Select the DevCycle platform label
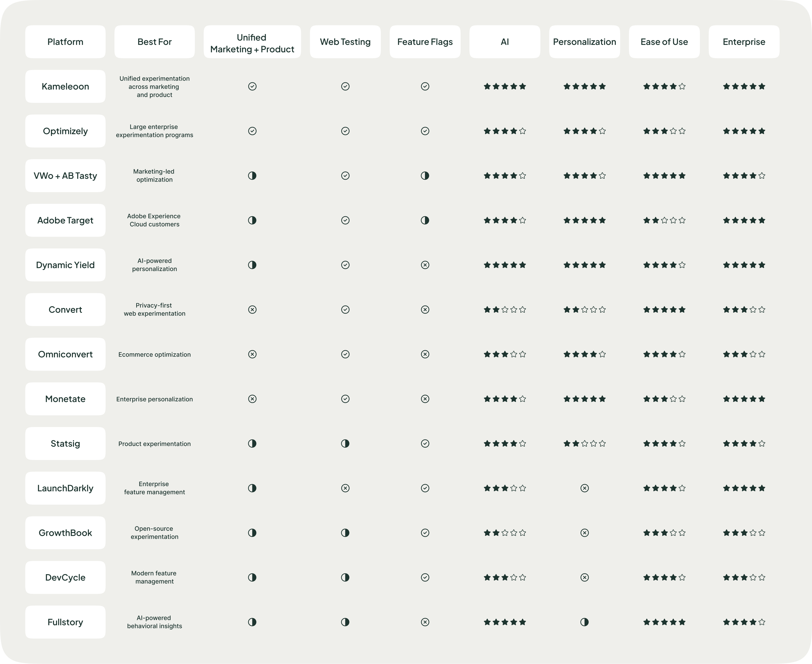This screenshot has width=812, height=664. (x=65, y=578)
